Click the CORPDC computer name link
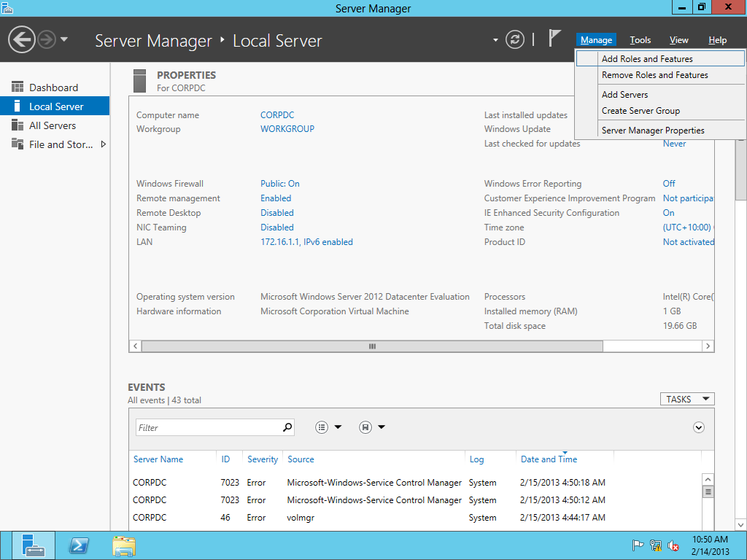The height and width of the screenshot is (560, 747). [x=277, y=115]
